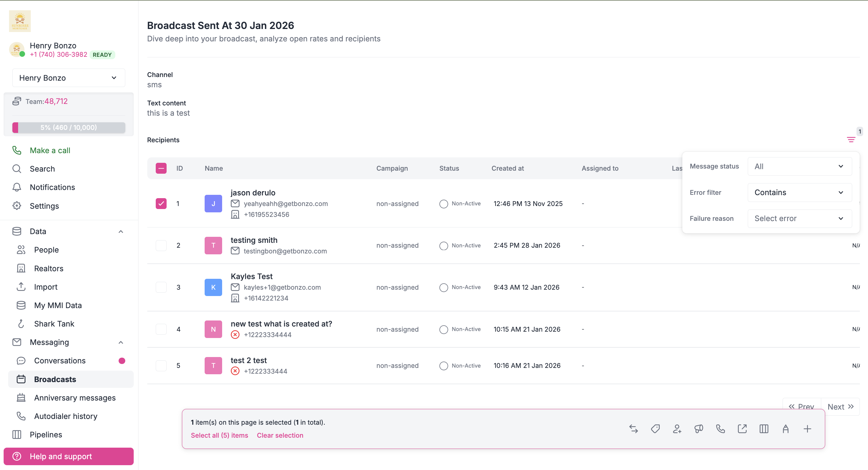Click Select all (5) items link
Screen dimensions: 868x470
click(x=219, y=435)
